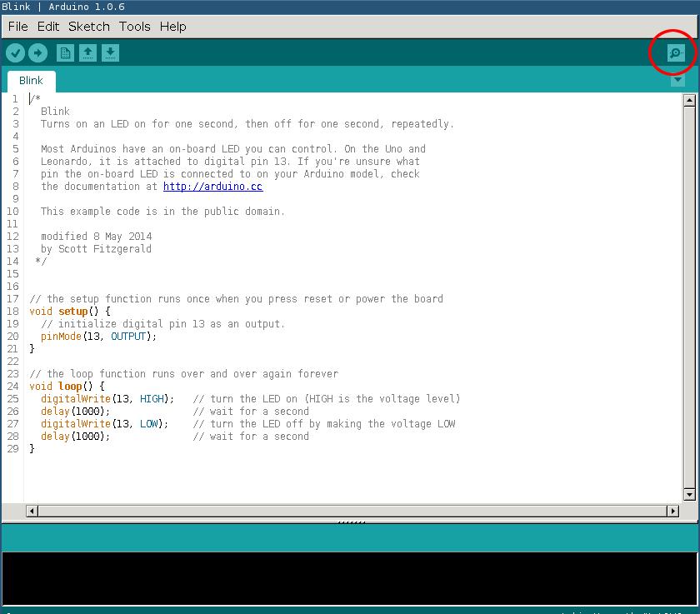This screenshot has height=614, width=700.
Task: Click the horizontal scrollbar right arrow
Action: [672, 511]
